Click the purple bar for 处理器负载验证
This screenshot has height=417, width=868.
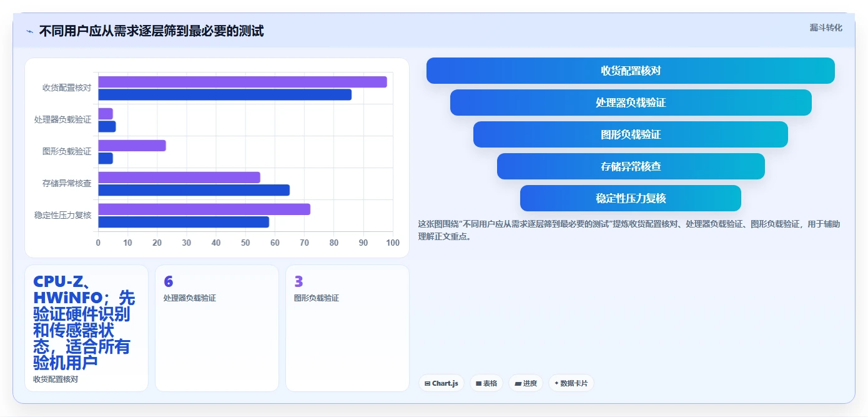106,114
